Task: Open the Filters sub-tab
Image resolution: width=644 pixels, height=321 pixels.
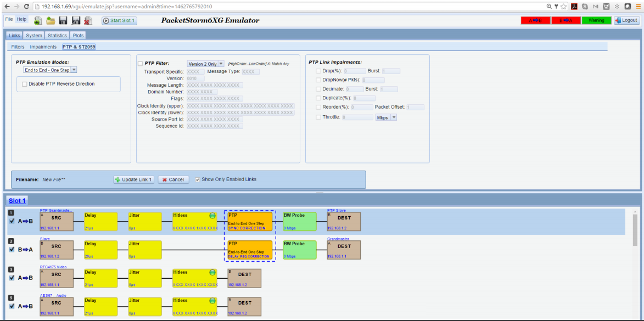Action: [x=18, y=47]
